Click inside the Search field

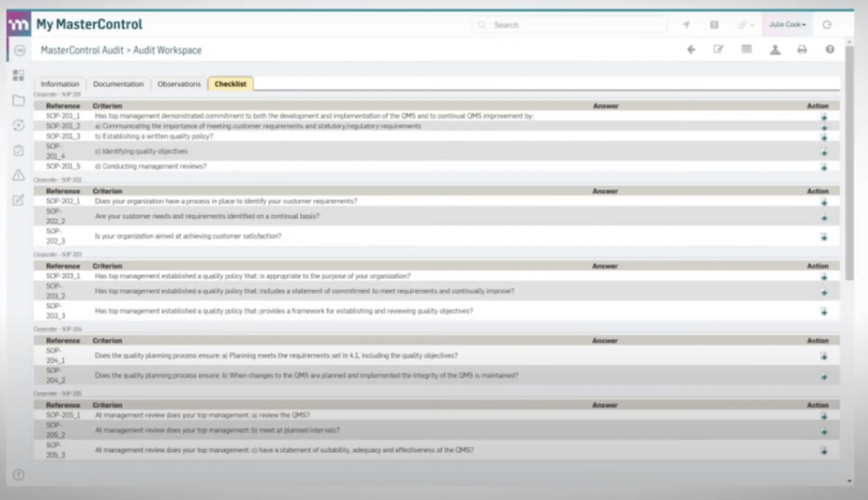[571, 24]
